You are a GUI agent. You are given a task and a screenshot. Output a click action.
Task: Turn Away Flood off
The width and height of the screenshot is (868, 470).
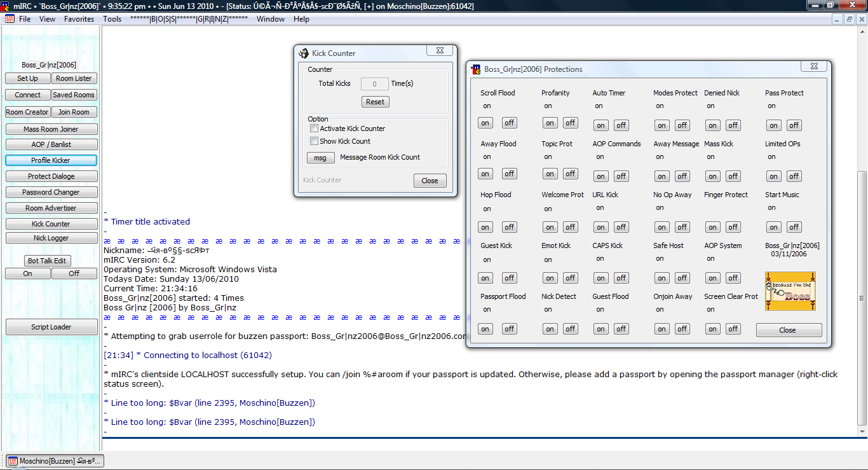[510, 174]
